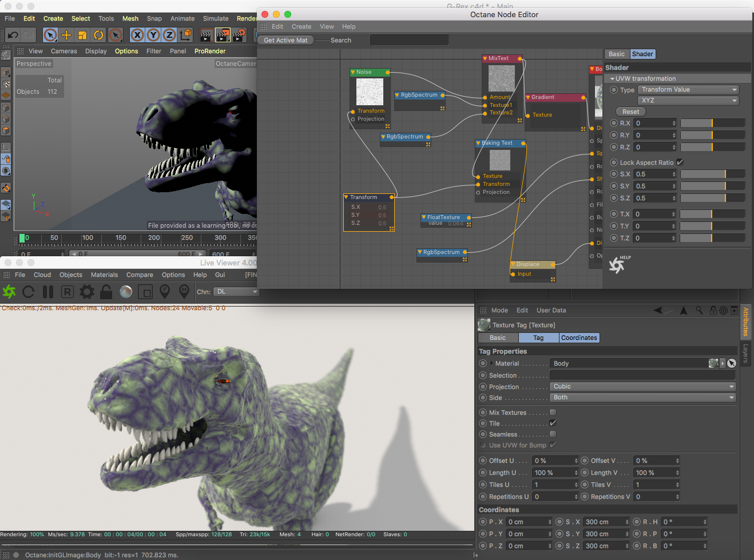Open the Materials menu in Live Viewer

click(104, 275)
